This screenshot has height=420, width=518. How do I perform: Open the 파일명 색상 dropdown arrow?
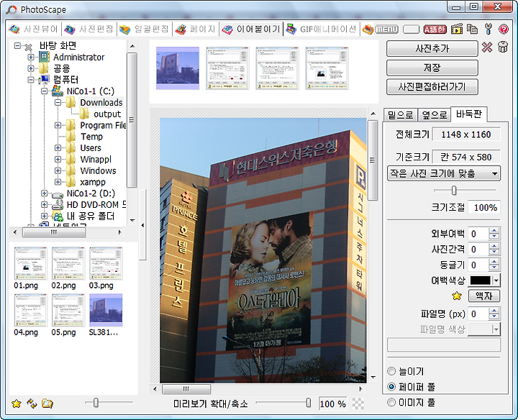pos(496,329)
